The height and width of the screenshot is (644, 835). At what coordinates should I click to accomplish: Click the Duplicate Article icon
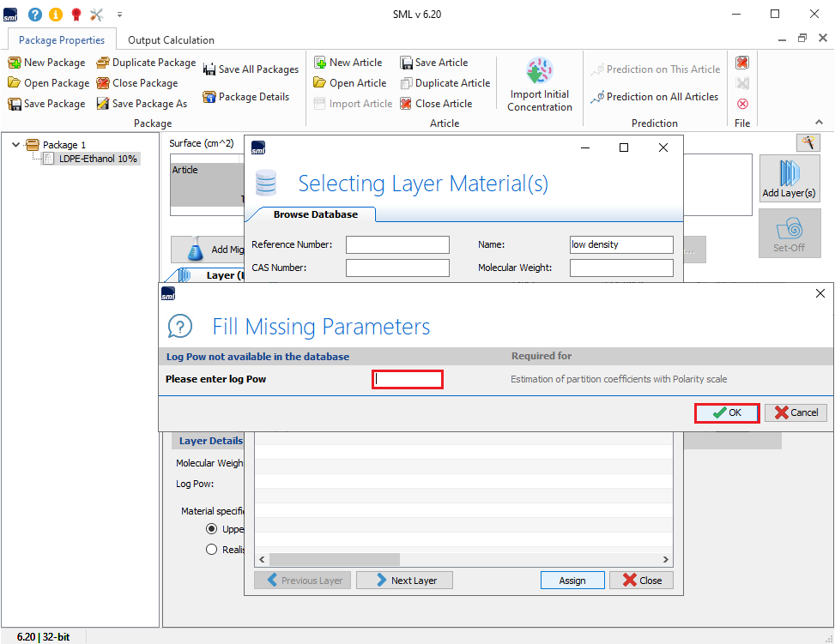(x=406, y=83)
